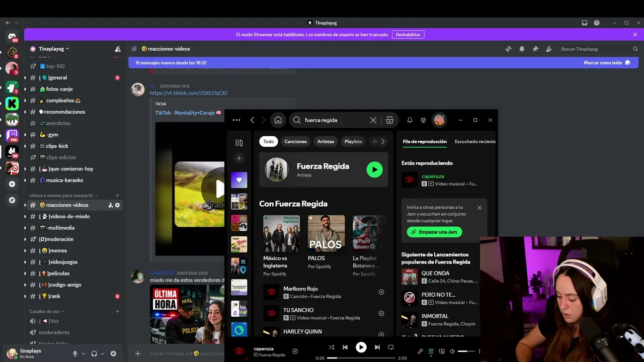This screenshot has width=644, height=362.
Task: Open Discord microphone input options arrow
Action: pyautogui.click(x=84, y=354)
